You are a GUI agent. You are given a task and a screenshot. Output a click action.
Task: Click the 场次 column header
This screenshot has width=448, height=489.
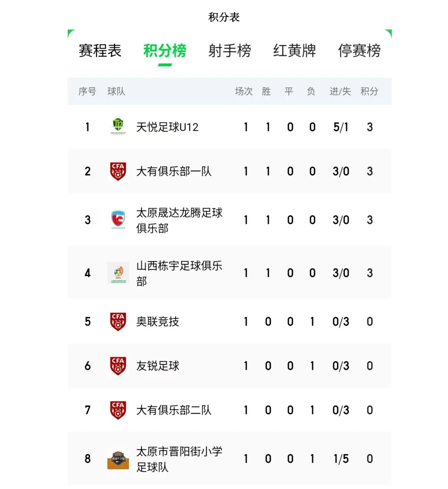point(244,91)
